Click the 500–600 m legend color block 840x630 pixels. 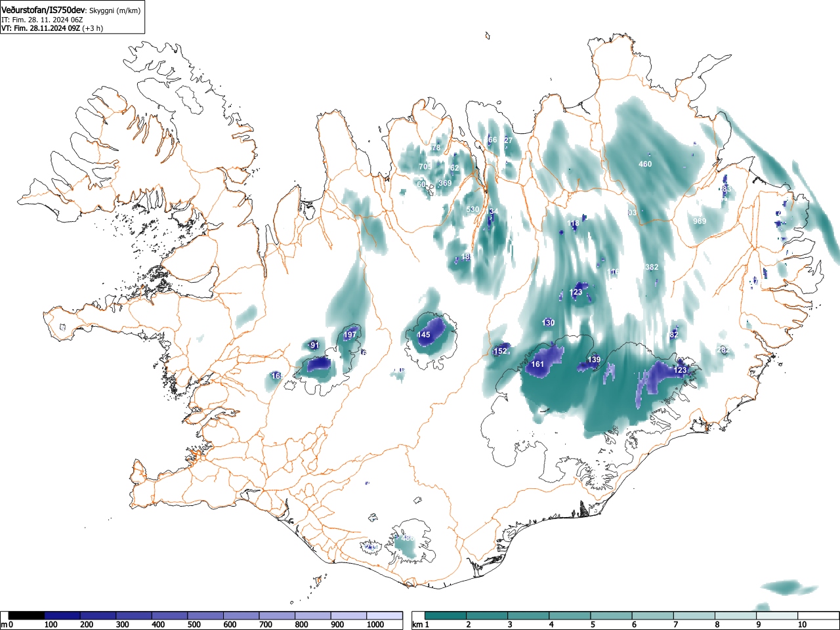pyautogui.click(x=205, y=616)
